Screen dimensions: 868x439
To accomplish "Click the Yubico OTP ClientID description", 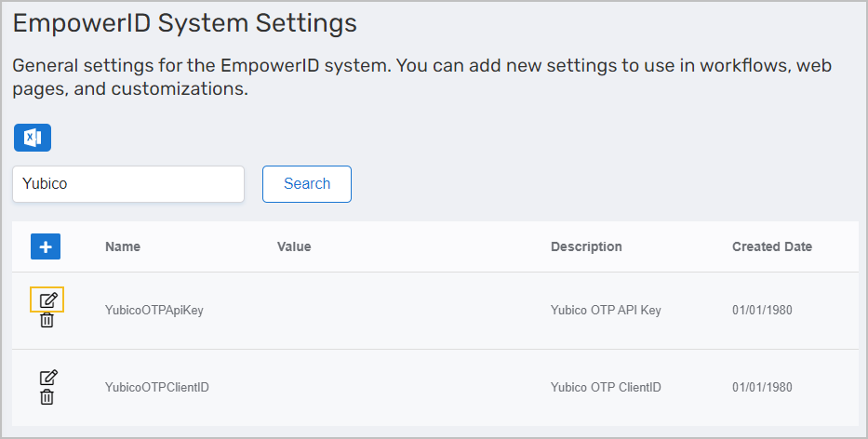I will [x=606, y=387].
